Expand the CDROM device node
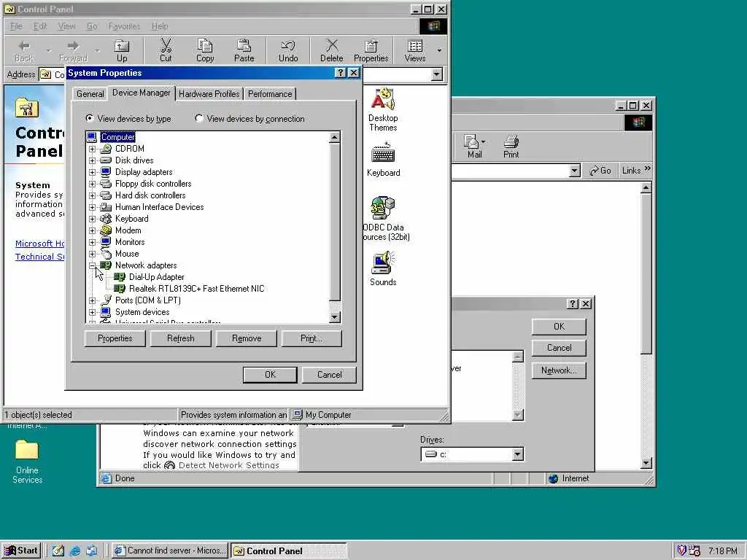 click(93, 149)
